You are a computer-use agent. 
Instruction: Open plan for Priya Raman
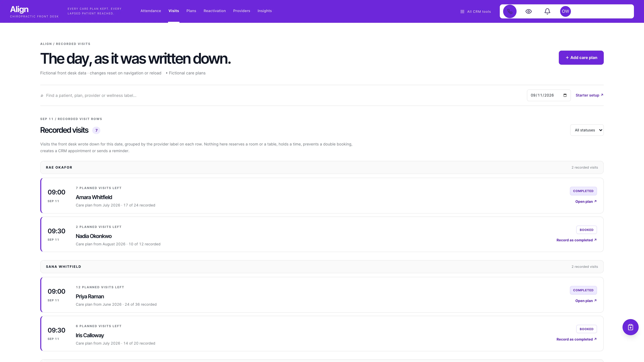coord(586,301)
